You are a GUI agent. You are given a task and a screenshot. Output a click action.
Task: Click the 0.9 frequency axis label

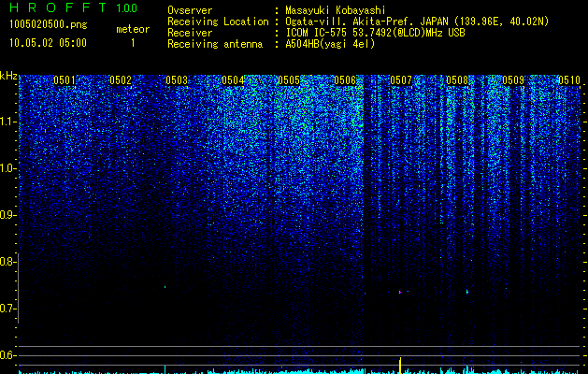pos(7,215)
